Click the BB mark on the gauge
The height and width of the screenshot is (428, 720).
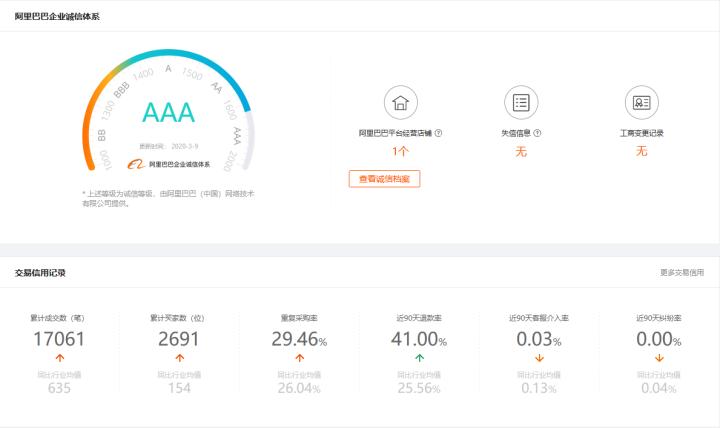coord(101,135)
